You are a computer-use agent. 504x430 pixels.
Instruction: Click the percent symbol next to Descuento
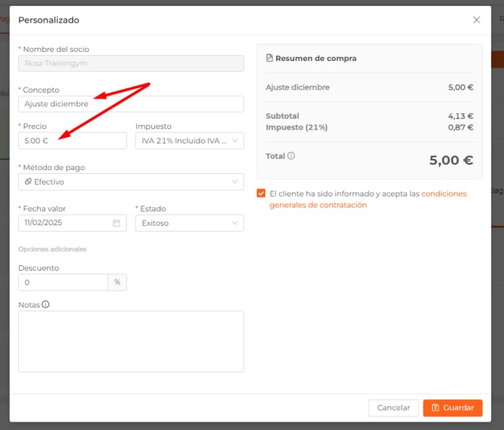(x=117, y=282)
